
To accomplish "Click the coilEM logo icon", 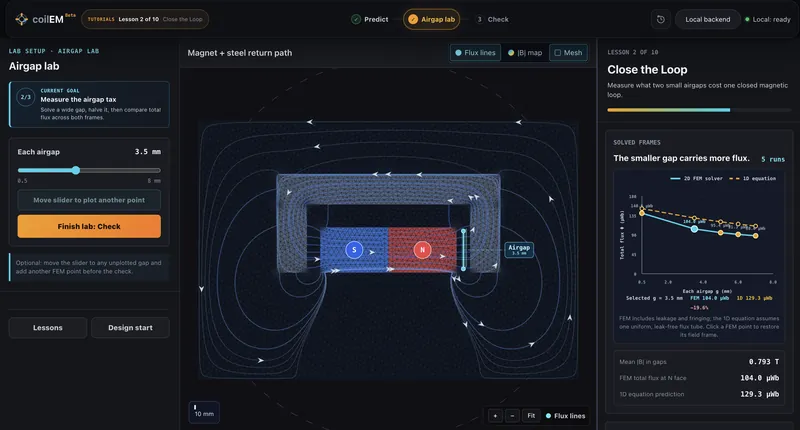I will (x=21, y=19).
